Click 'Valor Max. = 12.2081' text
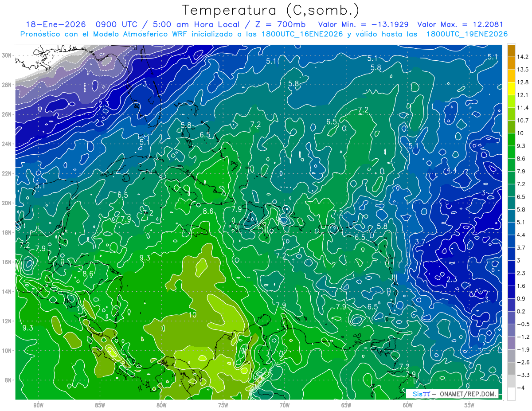The height and width of the screenshot is (411, 532). [x=461, y=25]
